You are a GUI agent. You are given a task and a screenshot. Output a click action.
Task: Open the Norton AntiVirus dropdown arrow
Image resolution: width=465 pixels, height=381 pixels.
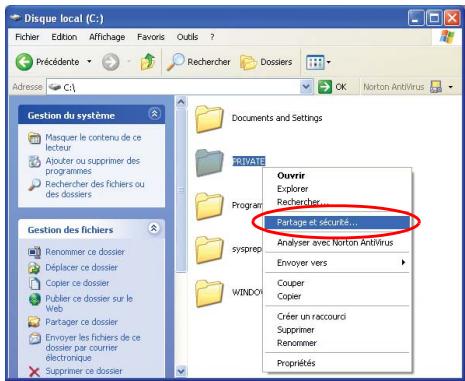pos(450,87)
